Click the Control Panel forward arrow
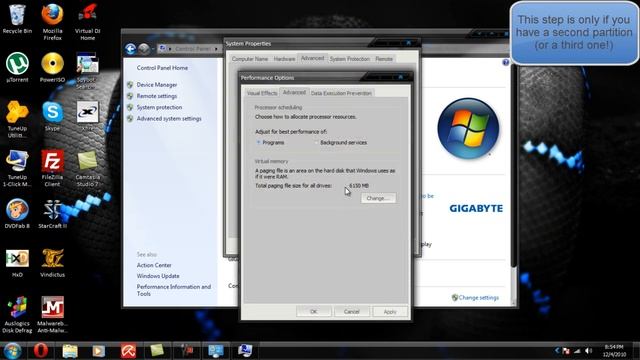 143,49
